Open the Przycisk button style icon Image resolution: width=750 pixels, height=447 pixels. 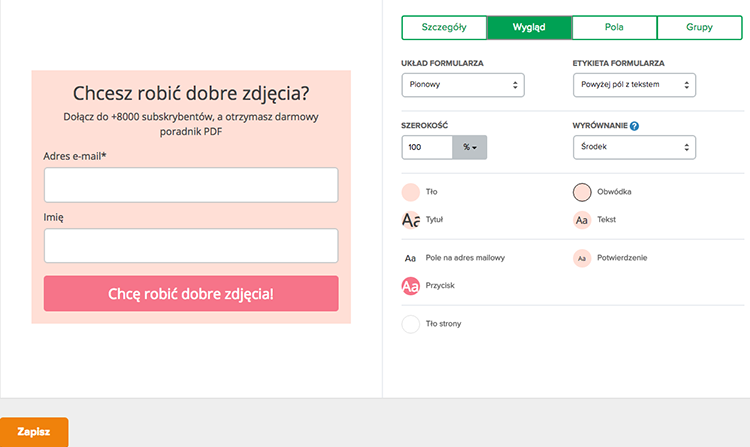click(410, 286)
